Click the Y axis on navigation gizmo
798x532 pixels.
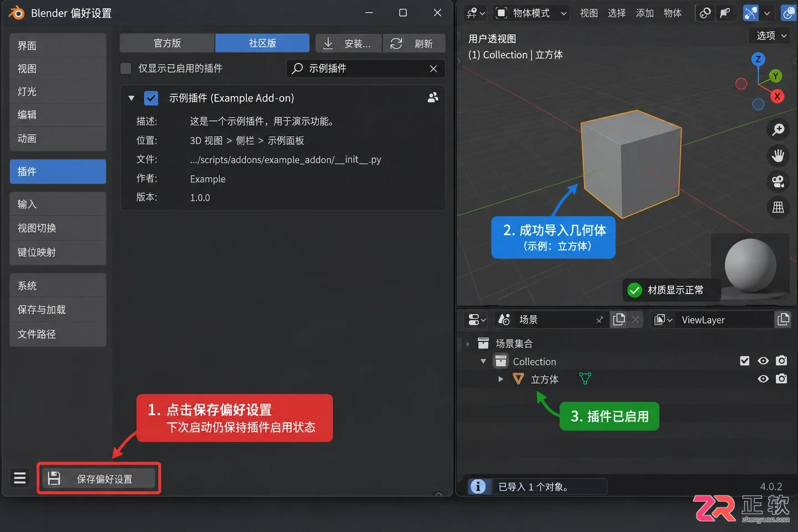point(775,76)
